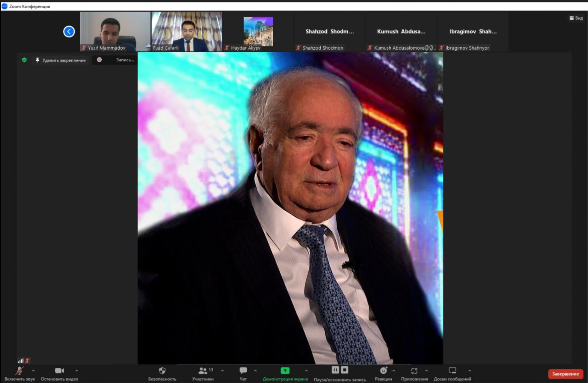This screenshot has height=383, width=588.
Task: Open the Apps (Приложения) icon
Action: pos(414,371)
